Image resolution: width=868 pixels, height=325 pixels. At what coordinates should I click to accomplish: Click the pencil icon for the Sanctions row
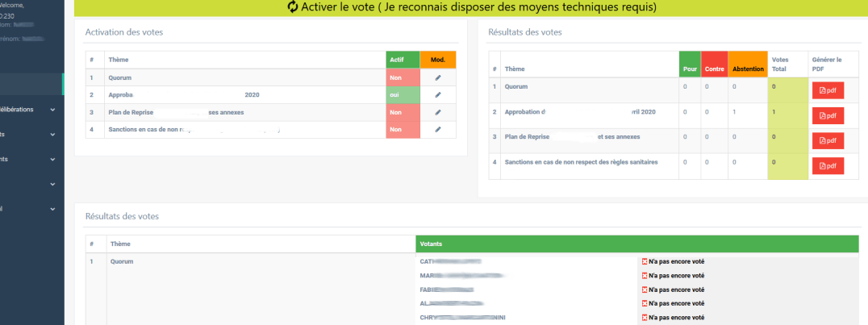click(x=438, y=130)
